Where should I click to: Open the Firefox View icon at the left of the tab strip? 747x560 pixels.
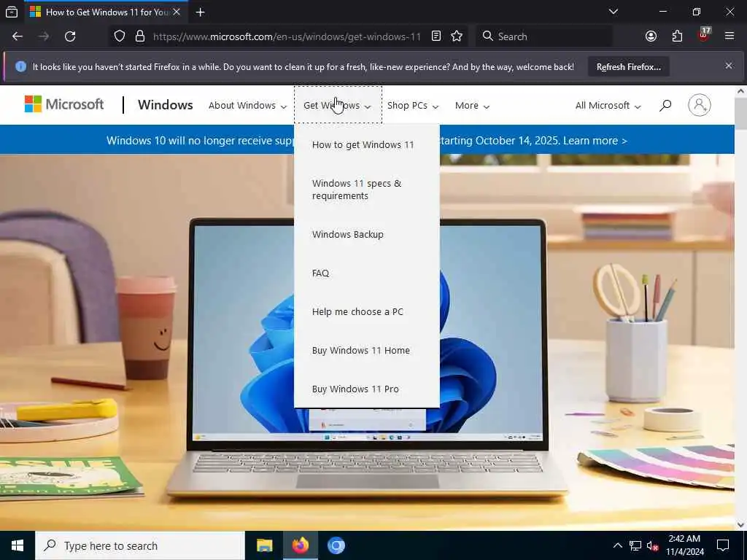(12, 12)
